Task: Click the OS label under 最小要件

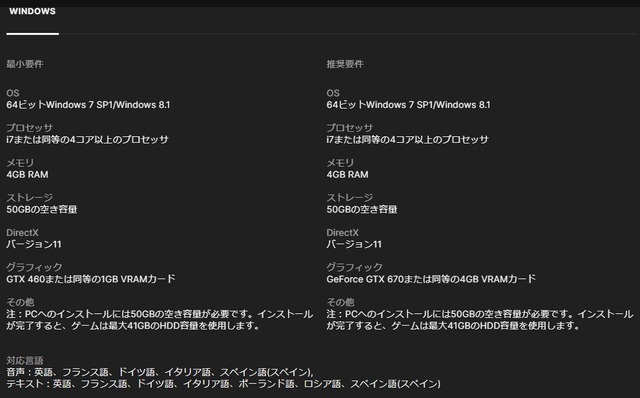Action: point(13,93)
